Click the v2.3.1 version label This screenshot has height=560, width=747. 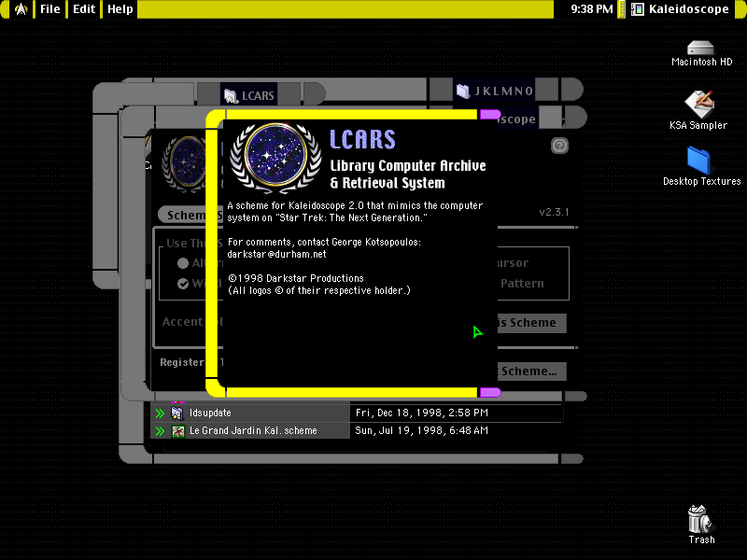pyautogui.click(x=554, y=213)
